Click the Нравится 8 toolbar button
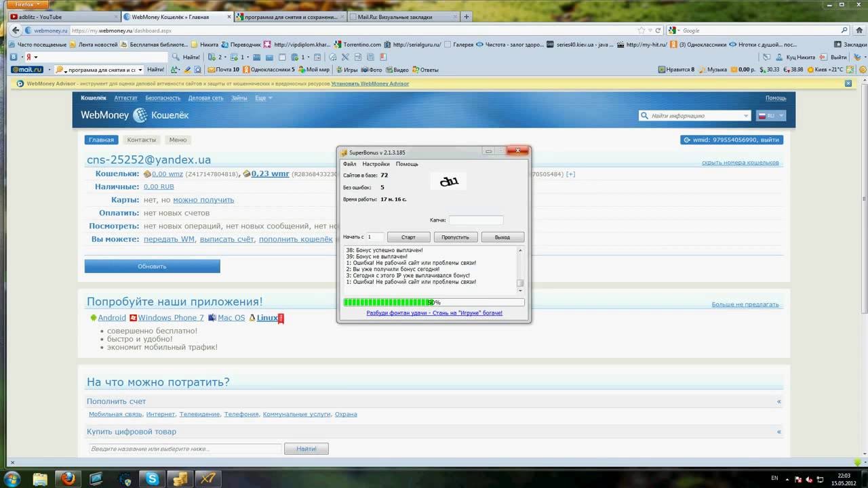Viewport: 868px width, 488px height. 676,70
